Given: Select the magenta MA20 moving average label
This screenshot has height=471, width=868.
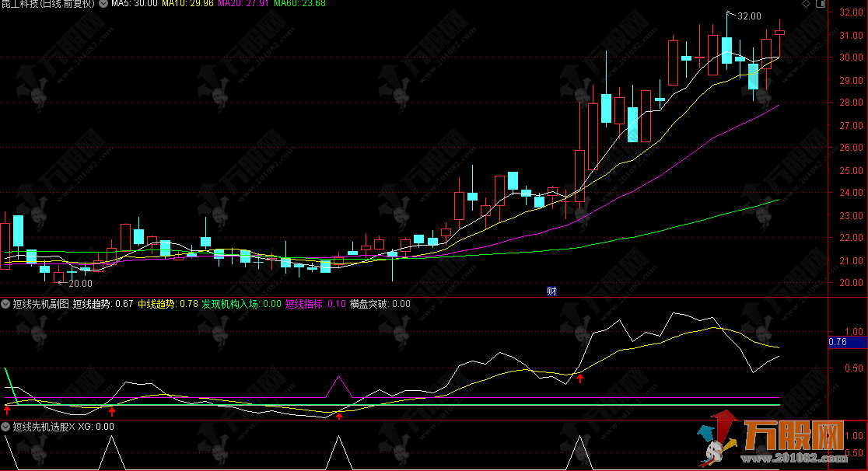Looking at the screenshot, I should click(x=243, y=4).
